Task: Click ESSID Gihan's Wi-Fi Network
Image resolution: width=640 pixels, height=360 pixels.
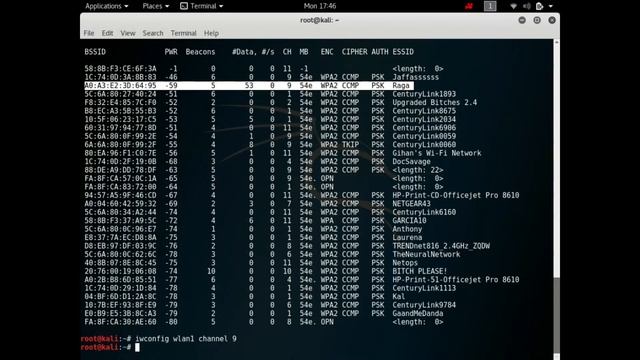Action: click(437, 153)
